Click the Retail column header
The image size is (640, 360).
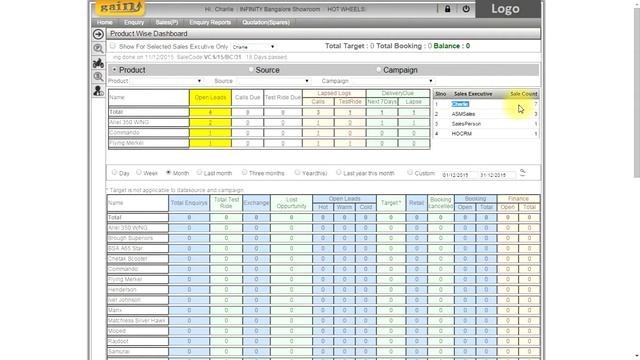[416, 203]
